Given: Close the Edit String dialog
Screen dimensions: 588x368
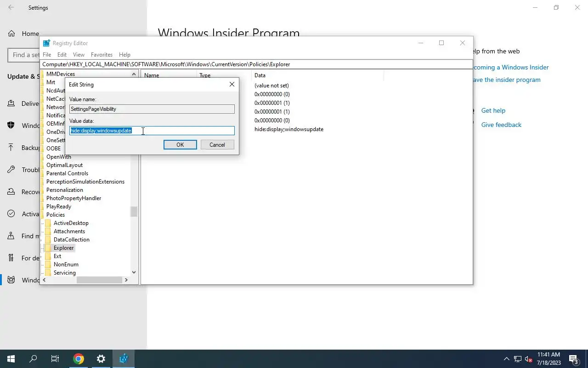Looking at the screenshot, I should [232, 84].
